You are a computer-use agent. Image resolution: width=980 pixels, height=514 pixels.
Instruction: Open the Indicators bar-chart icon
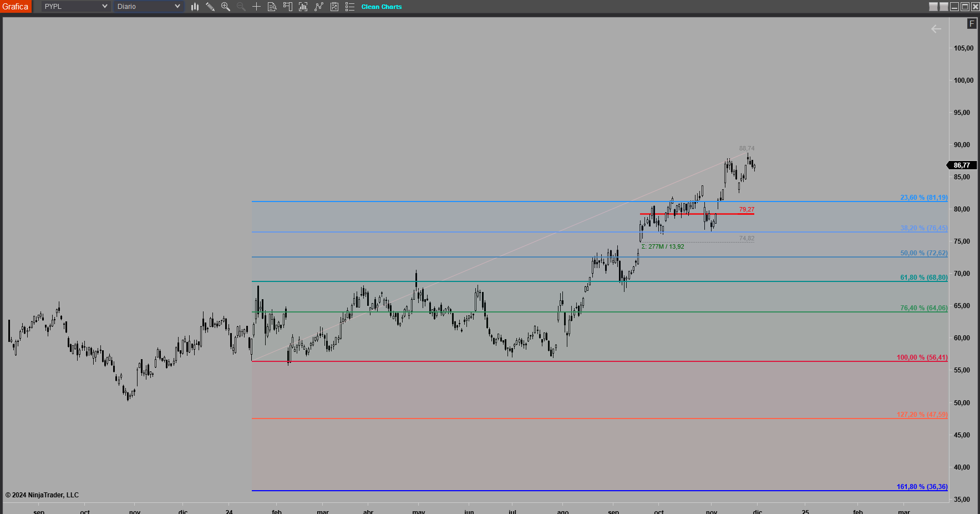[x=303, y=7]
